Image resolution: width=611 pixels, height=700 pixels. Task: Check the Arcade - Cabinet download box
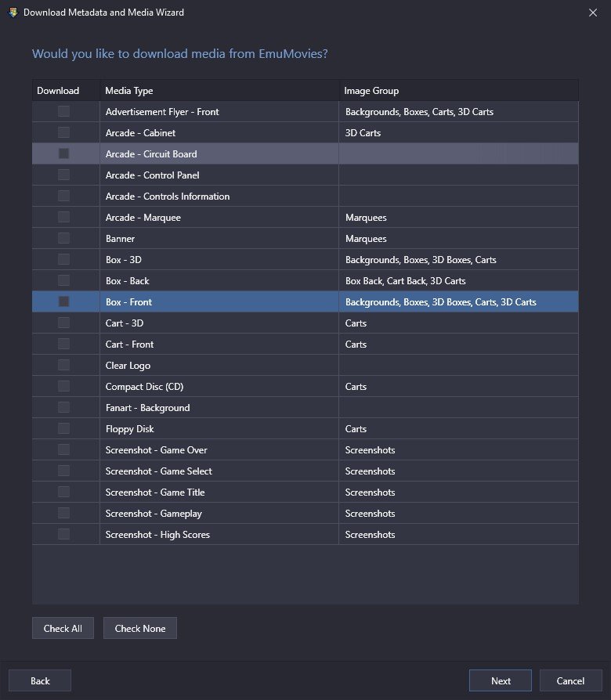pyautogui.click(x=64, y=132)
